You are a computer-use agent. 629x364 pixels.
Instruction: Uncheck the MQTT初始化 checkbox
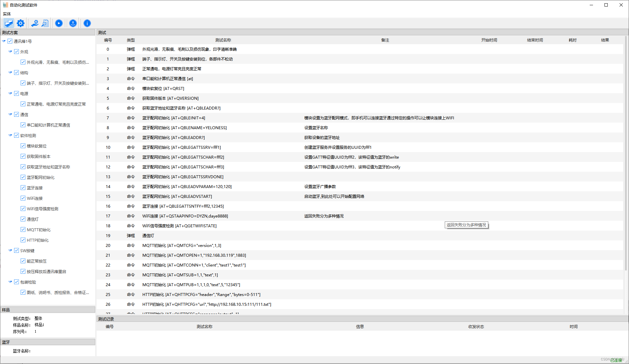pyautogui.click(x=23, y=230)
